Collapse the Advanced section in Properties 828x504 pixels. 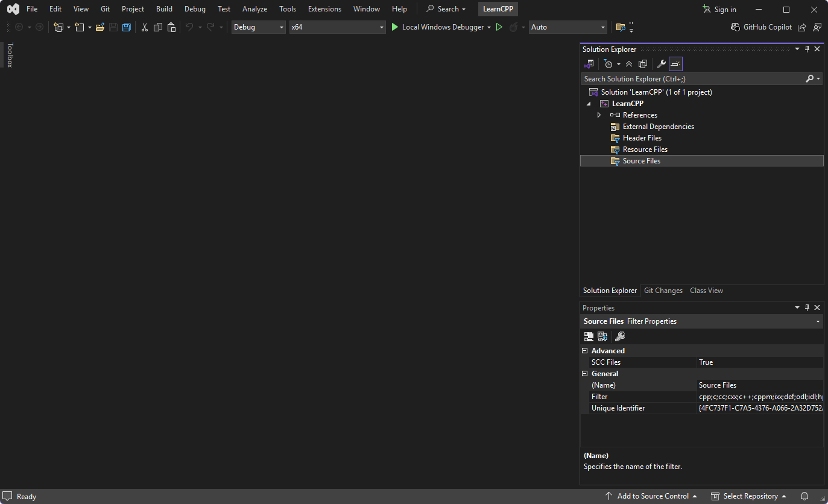point(584,350)
